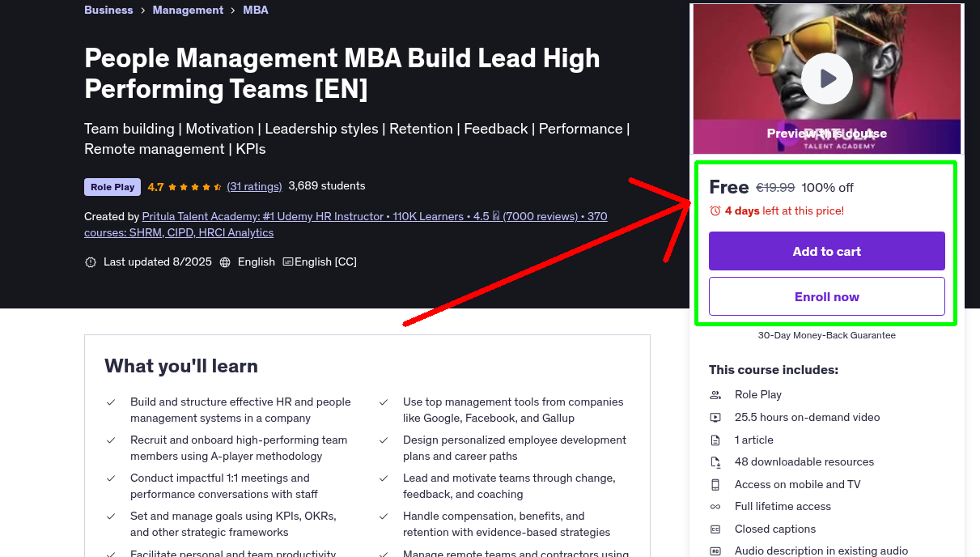
Task: Click the course preview thumbnail image
Action: (827, 79)
